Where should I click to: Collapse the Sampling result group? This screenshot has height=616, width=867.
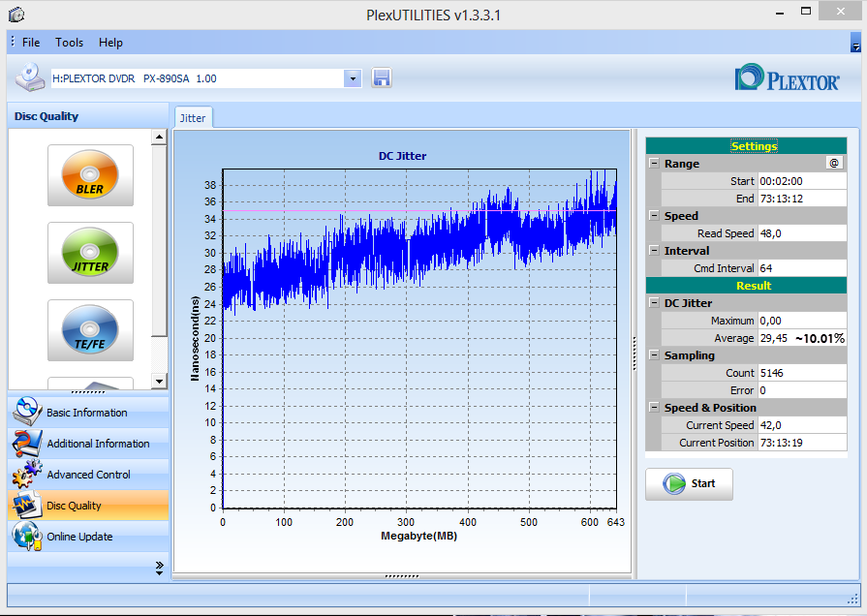[x=654, y=355]
